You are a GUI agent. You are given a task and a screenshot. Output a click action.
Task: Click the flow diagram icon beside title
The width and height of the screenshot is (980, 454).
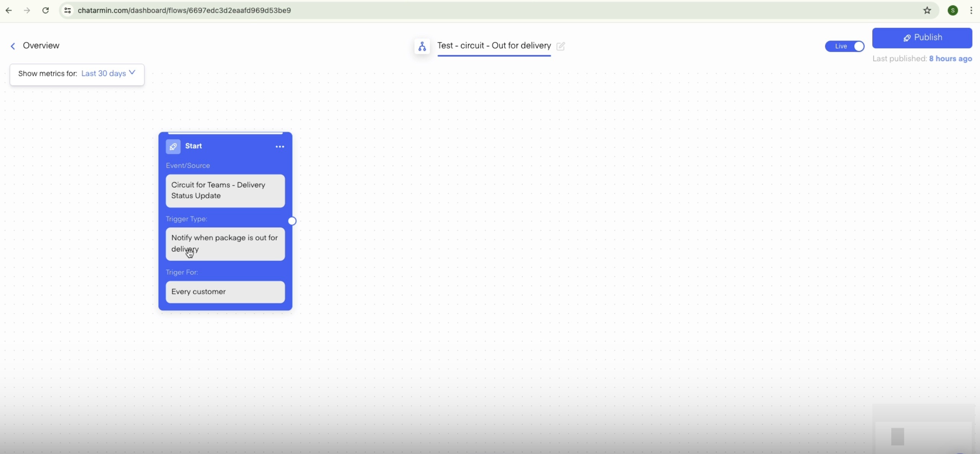tap(422, 46)
